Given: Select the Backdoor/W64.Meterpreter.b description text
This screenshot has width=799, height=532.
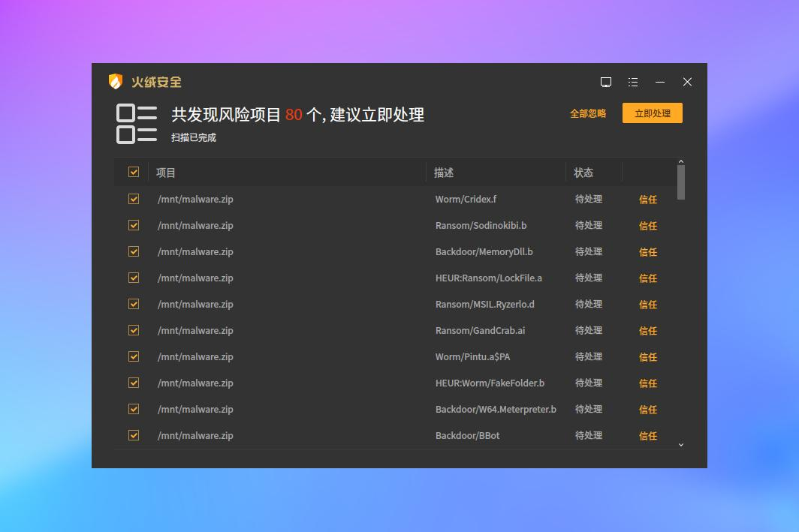Looking at the screenshot, I should 496,409.
